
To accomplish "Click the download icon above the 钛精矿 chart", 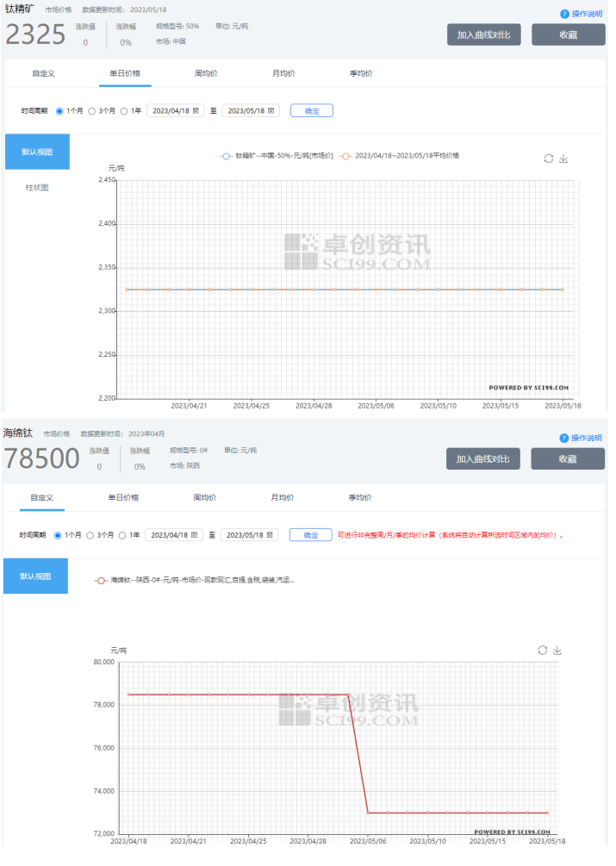I will pyautogui.click(x=563, y=159).
